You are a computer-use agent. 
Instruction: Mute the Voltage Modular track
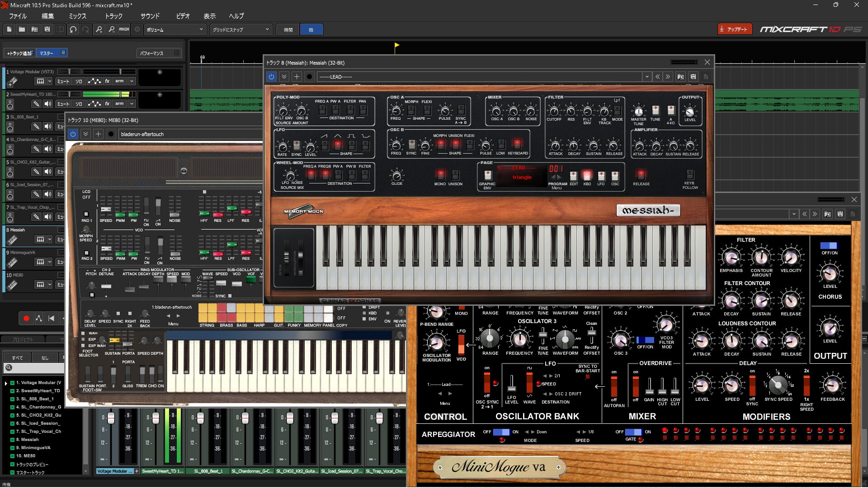63,81
